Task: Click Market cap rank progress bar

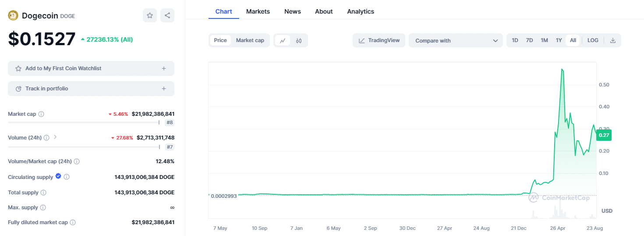Action: [x=84, y=122]
